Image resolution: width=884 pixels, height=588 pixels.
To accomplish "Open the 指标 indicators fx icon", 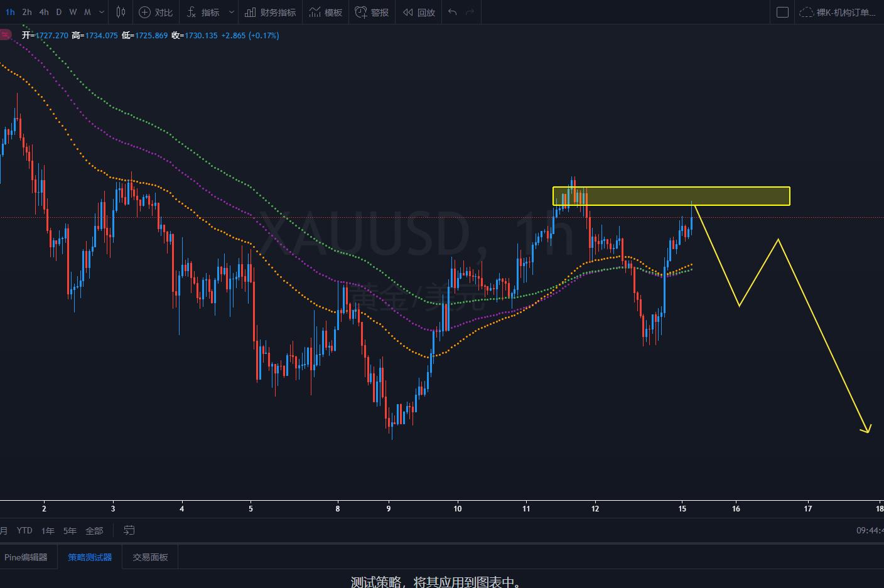I will (191, 12).
